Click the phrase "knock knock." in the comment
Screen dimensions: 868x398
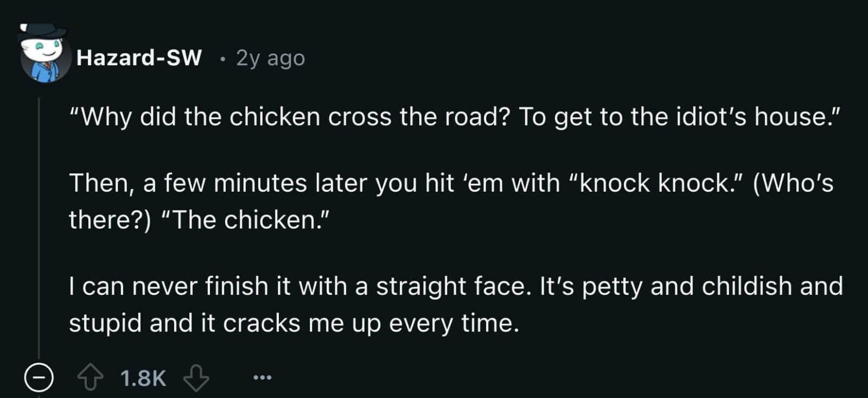pos(655,183)
